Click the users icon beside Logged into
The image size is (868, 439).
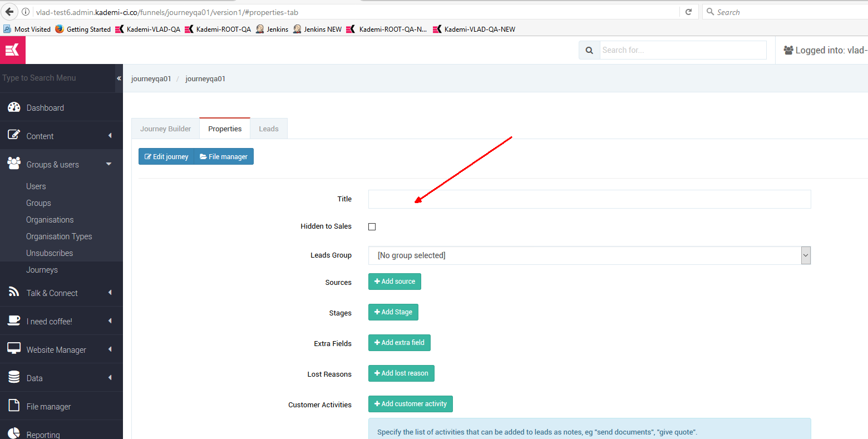(x=788, y=50)
